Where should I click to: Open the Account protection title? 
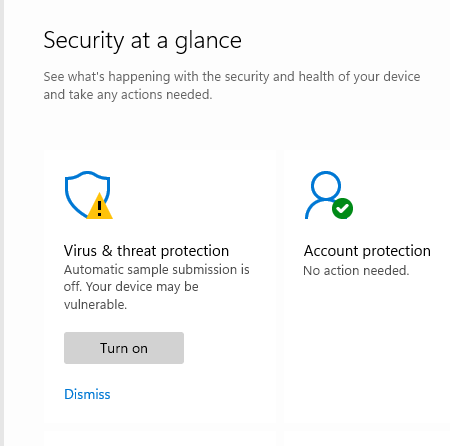pyautogui.click(x=367, y=251)
